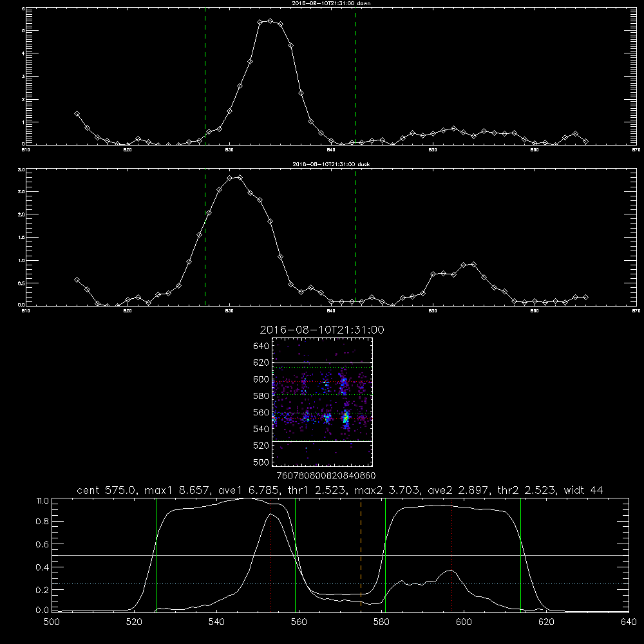Click the dusk plot y-axis label '2.0'

21,214
